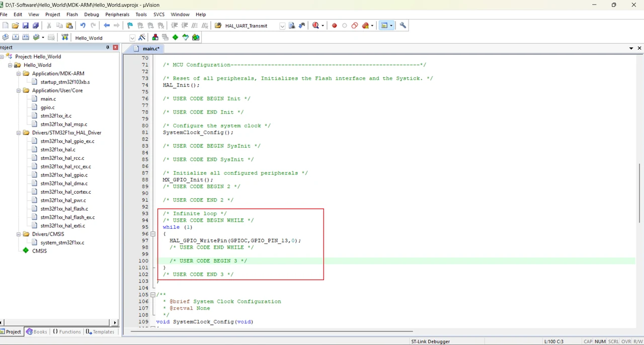Save the current file with the floppy icon
The image size is (644, 345).
click(x=25, y=26)
